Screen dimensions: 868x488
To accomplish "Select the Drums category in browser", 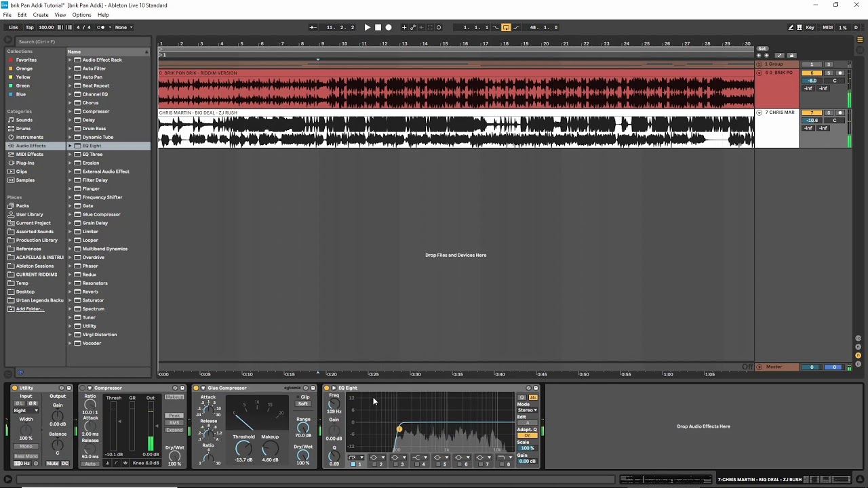I will (24, 128).
